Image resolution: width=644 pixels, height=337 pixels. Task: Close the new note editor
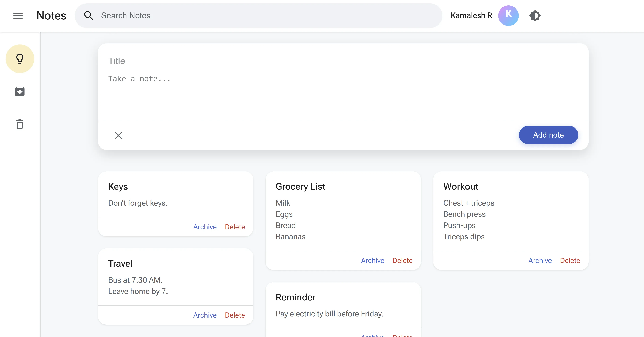118,135
